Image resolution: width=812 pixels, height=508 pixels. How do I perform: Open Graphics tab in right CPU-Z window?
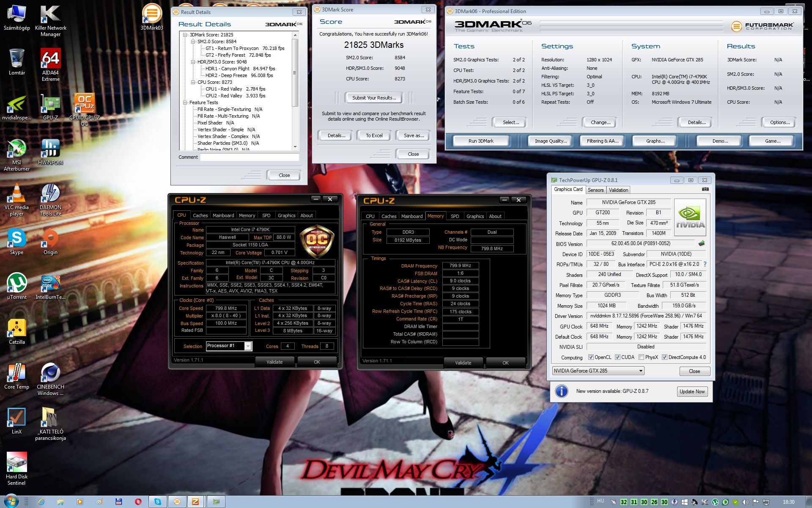coord(475,216)
